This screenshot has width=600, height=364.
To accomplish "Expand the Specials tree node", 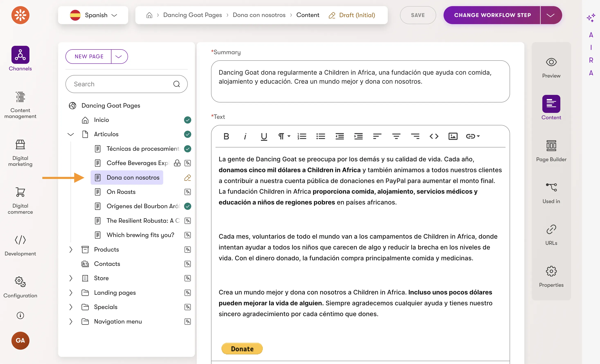I will 71,307.
